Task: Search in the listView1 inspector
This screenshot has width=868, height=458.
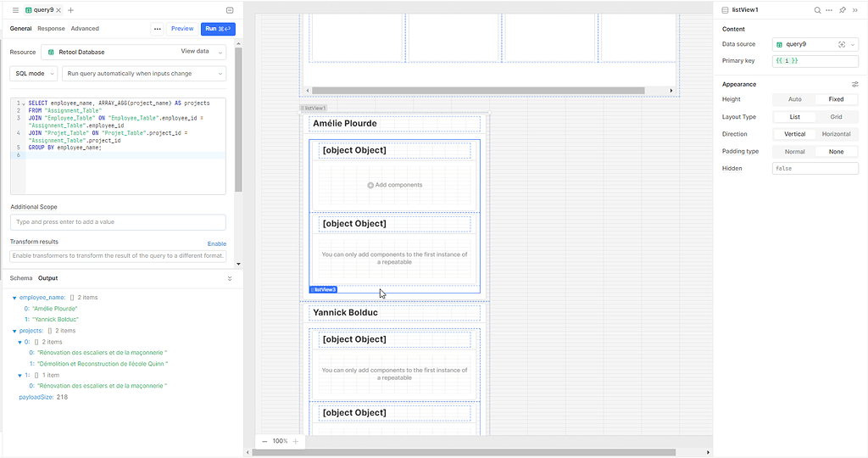Action: [x=817, y=10]
